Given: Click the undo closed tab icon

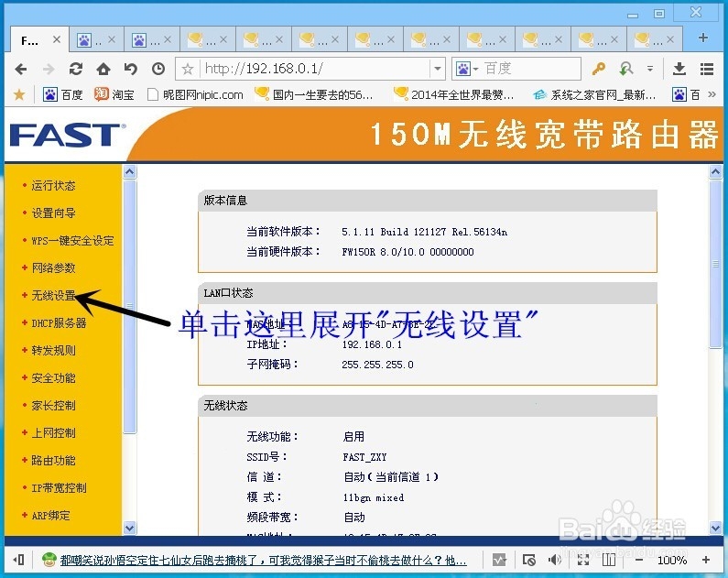Looking at the screenshot, I should pyautogui.click(x=131, y=70).
